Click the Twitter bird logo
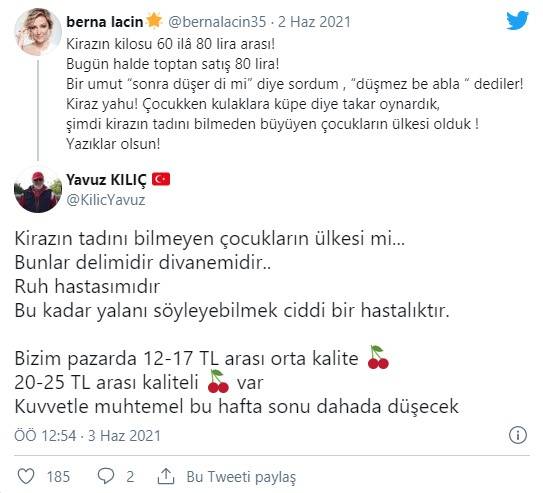543x493 pixels. click(x=517, y=20)
